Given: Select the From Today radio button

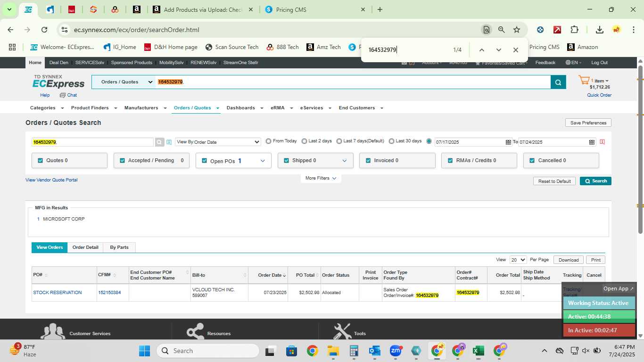Looking at the screenshot, I should (268, 141).
